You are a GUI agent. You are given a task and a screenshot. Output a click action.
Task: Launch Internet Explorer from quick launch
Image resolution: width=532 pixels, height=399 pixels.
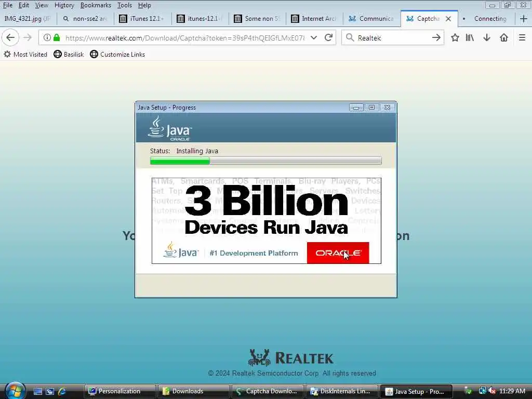coord(62,391)
